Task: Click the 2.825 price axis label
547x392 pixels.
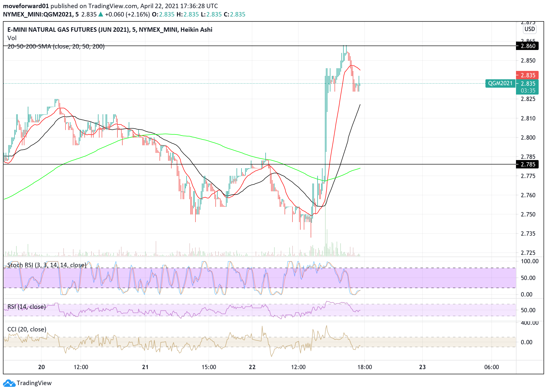Action: coord(528,99)
